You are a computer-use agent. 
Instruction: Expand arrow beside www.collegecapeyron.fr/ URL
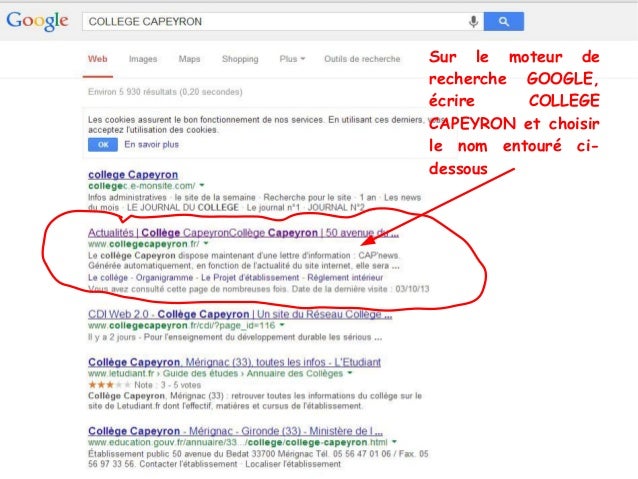[206, 243]
